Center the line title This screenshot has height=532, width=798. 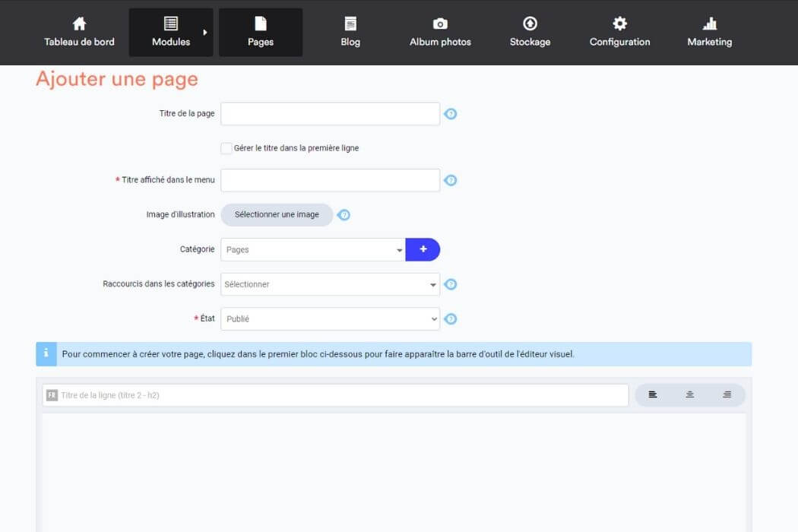pos(689,394)
